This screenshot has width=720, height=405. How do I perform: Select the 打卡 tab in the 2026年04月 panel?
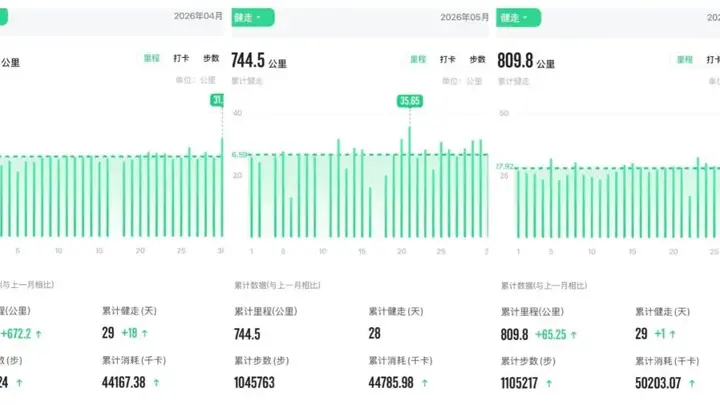point(181,58)
